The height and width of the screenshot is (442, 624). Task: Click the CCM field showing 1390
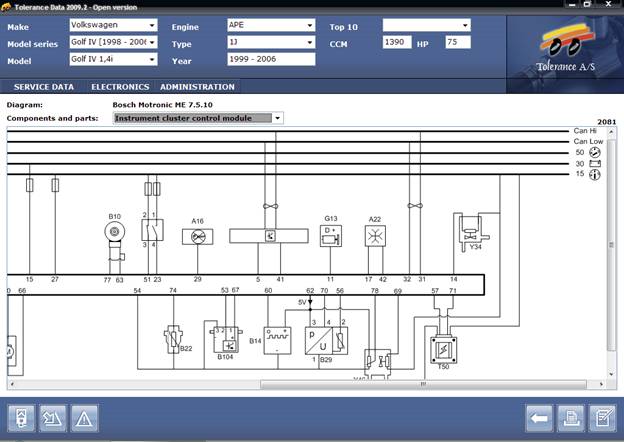click(x=397, y=42)
